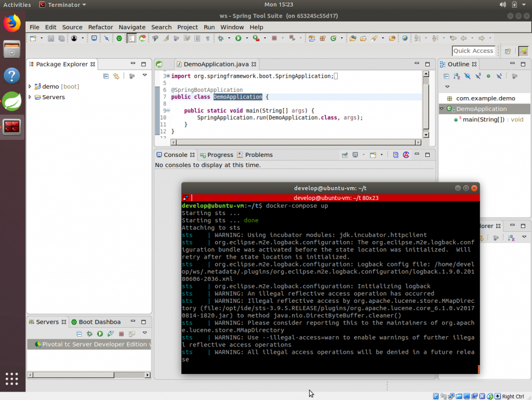
Task: Toggle Show Whitespace Characters in the toolbar
Action: [208, 38]
